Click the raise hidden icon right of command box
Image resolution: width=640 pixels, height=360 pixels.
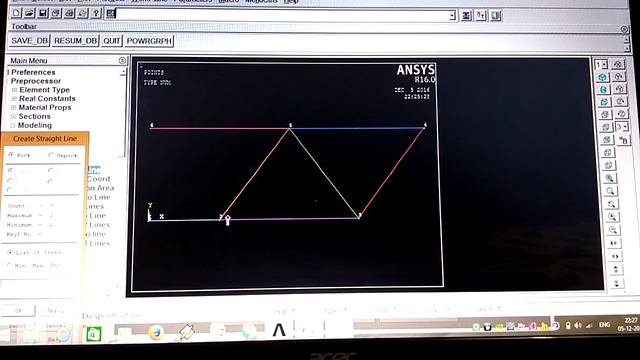[x=466, y=16]
